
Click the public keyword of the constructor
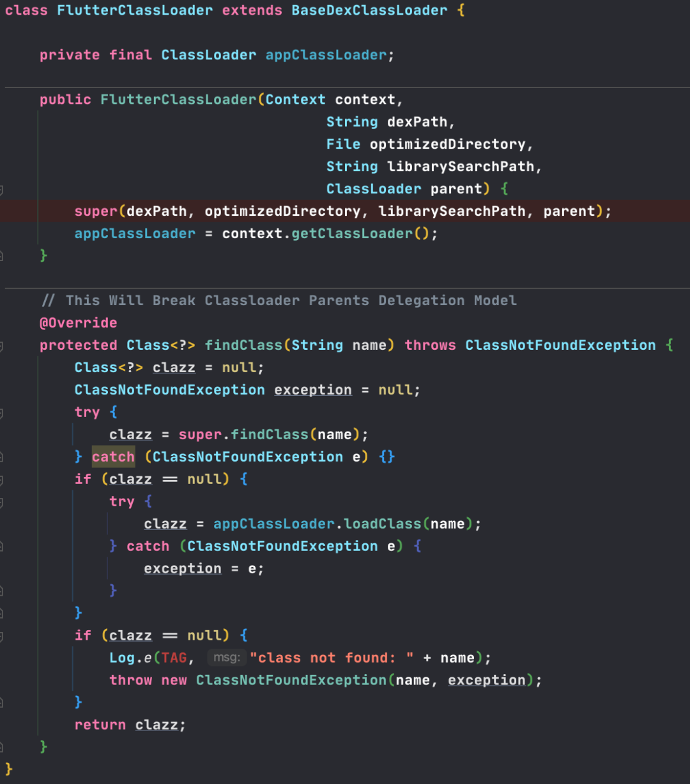click(65, 100)
